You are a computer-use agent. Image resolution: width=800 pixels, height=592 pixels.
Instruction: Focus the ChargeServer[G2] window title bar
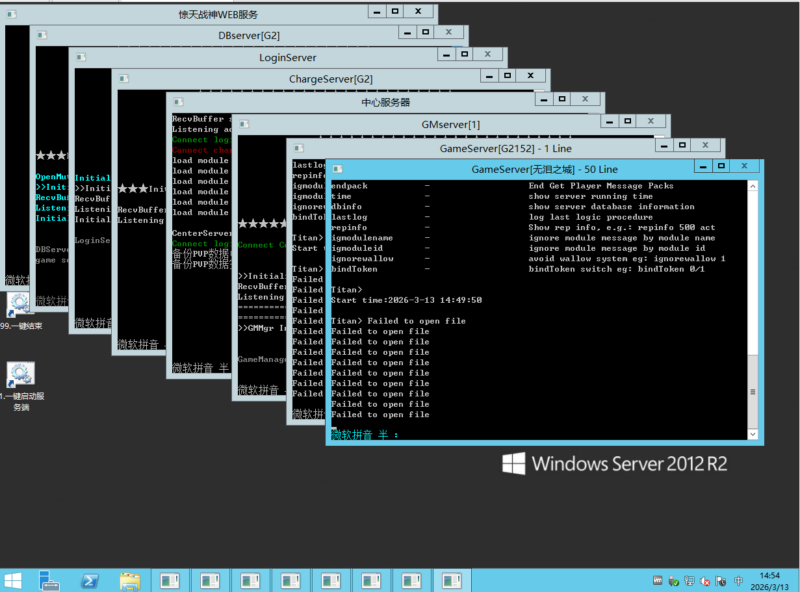click(x=330, y=79)
